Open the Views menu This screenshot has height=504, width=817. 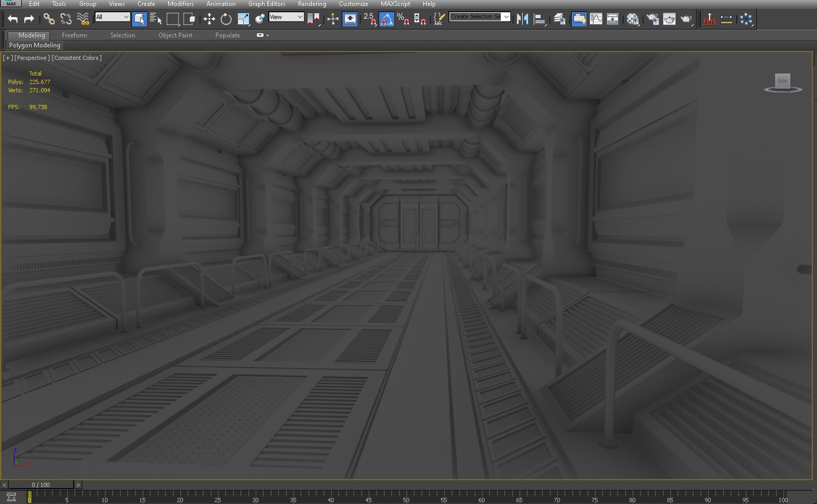(x=117, y=4)
